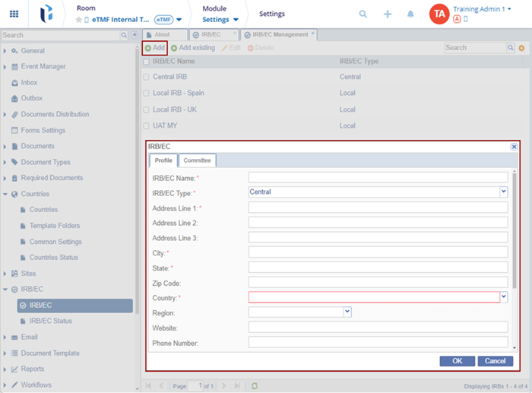
Task: Click the plus icon in top header
Action: point(388,14)
